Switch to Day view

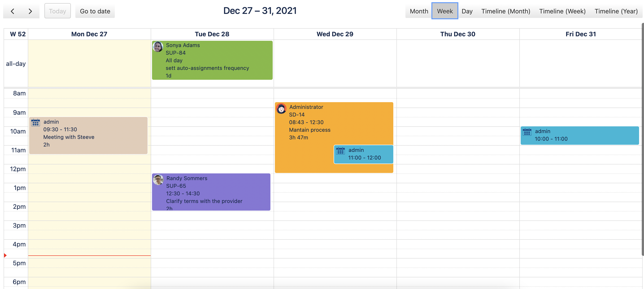[x=467, y=11]
